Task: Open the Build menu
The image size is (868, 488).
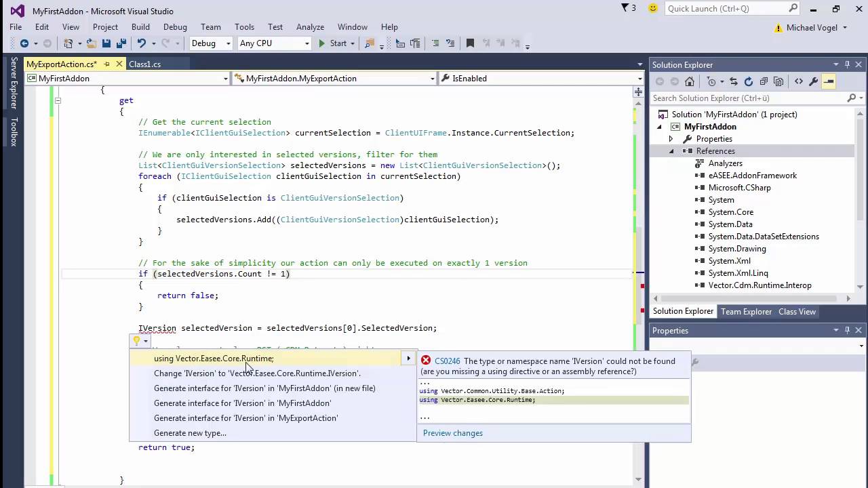Action: tap(140, 27)
